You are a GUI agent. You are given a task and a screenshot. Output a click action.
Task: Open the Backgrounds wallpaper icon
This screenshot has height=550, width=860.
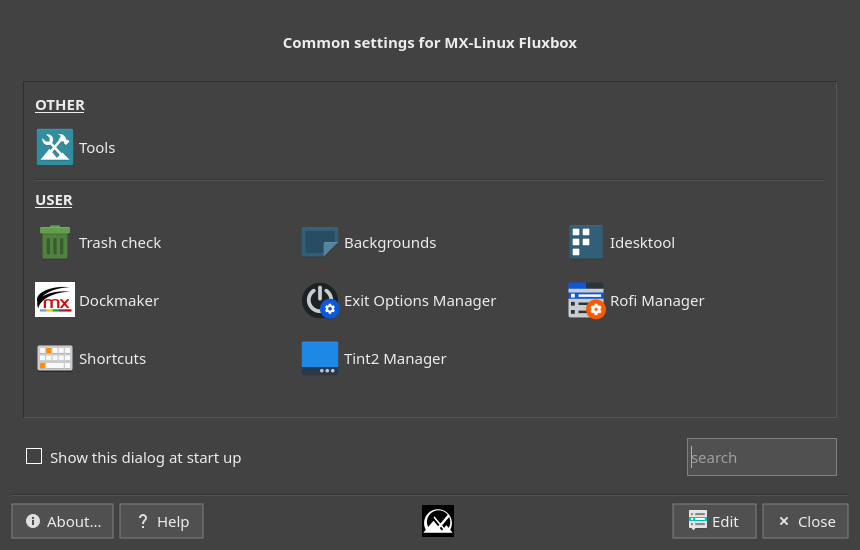320,242
